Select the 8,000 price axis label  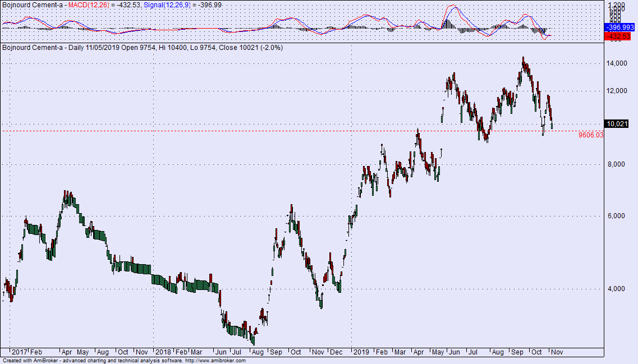tap(617, 164)
